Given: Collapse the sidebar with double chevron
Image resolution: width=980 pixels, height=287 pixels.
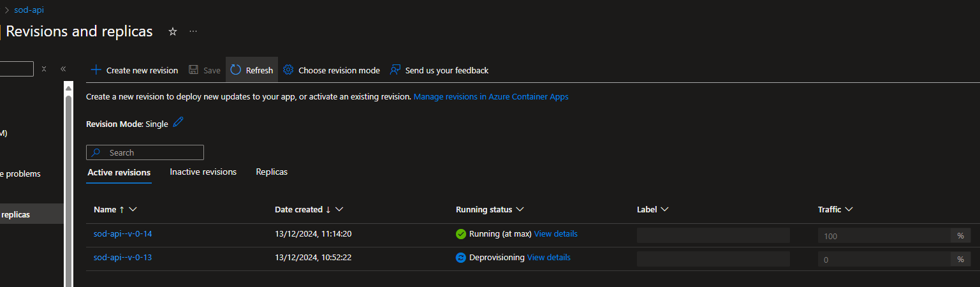Looking at the screenshot, I should (x=63, y=69).
